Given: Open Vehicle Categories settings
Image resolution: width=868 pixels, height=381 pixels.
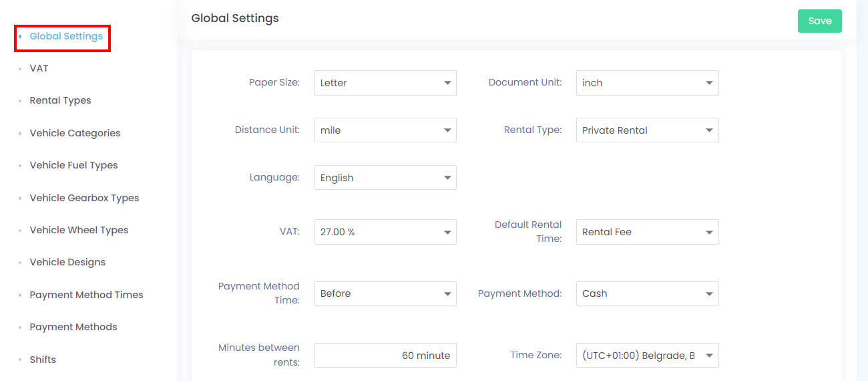Looking at the screenshot, I should (75, 133).
